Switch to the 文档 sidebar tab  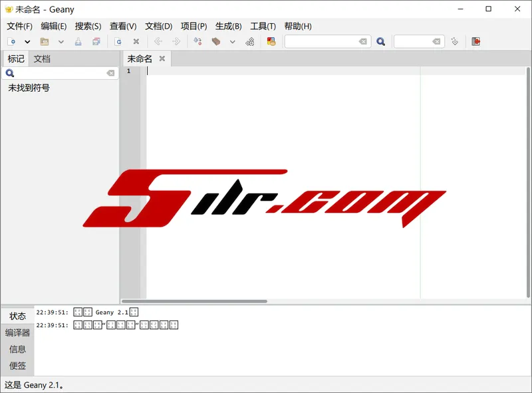point(42,59)
